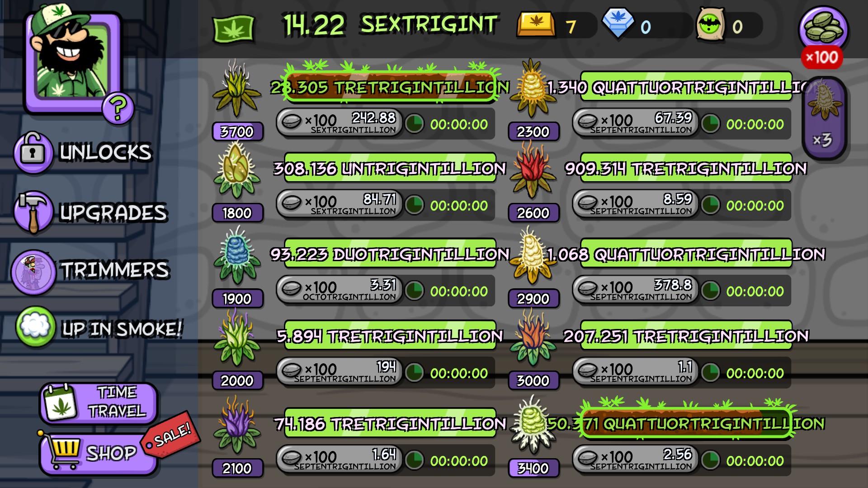Click the bearded farmer avatar portrait

pos(72,59)
